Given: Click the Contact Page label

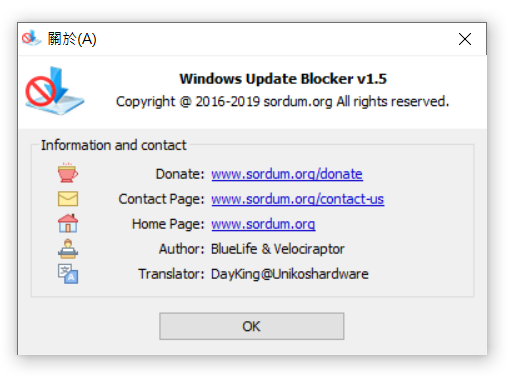Looking at the screenshot, I should [161, 199].
